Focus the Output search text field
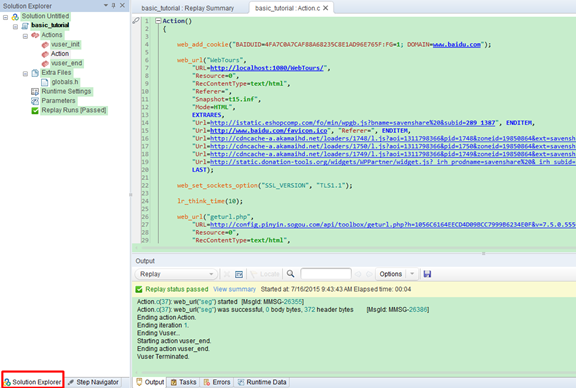 click(x=326, y=274)
